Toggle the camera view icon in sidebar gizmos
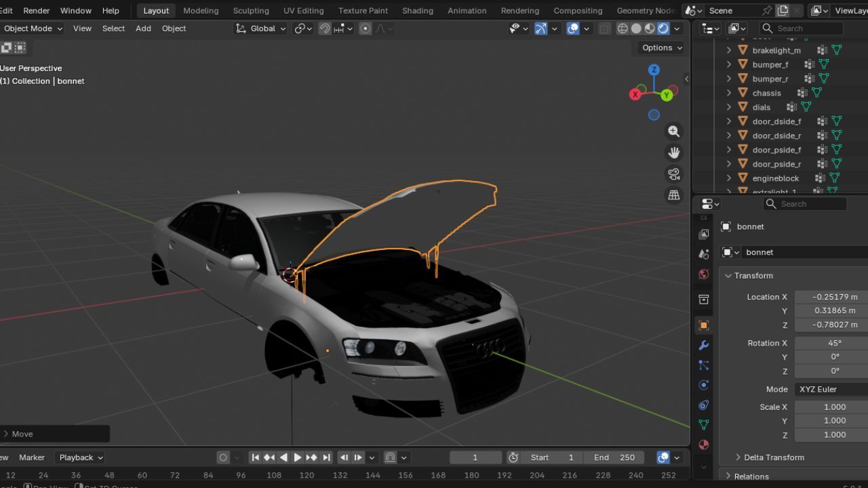The image size is (868, 488). point(674,174)
